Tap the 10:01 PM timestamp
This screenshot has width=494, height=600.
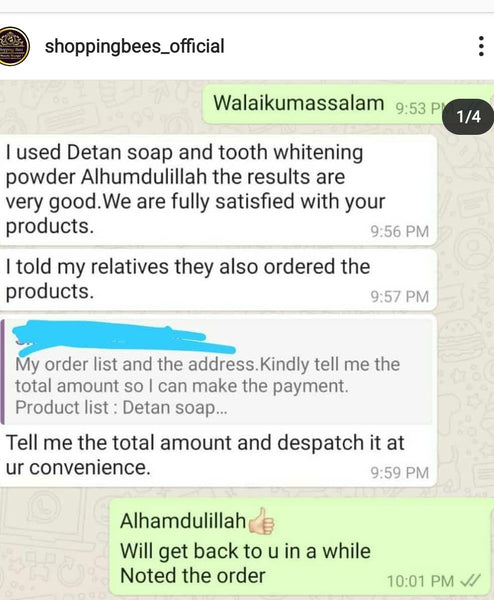click(x=420, y=581)
